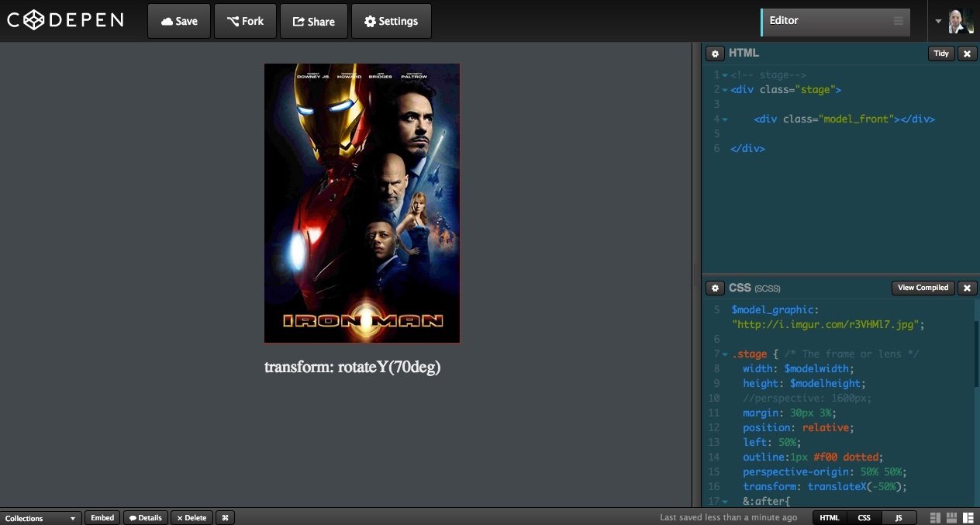Screen dimensions: 980x525
Task: Click "Last saved less than a minute ago"
Action: point(728,518)
